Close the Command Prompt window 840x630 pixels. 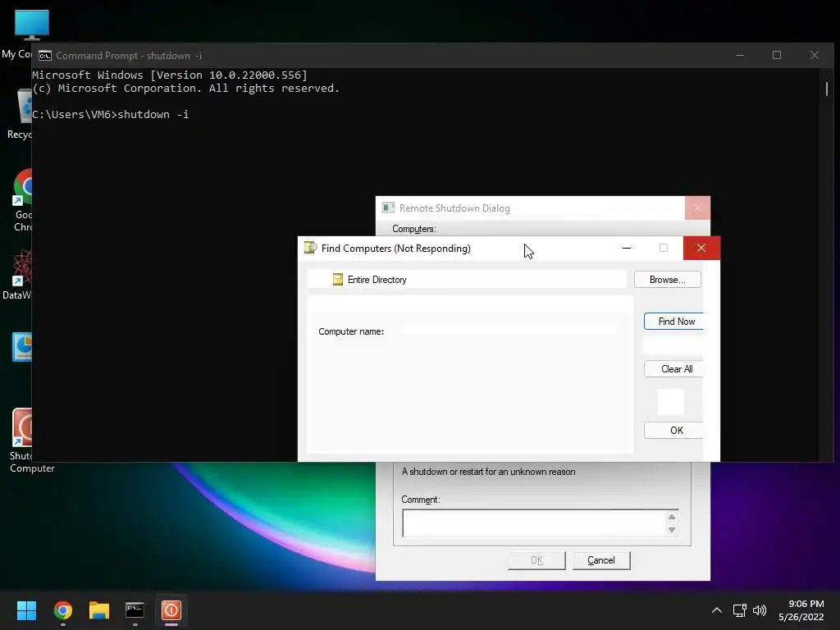click(x=815, y=55)
